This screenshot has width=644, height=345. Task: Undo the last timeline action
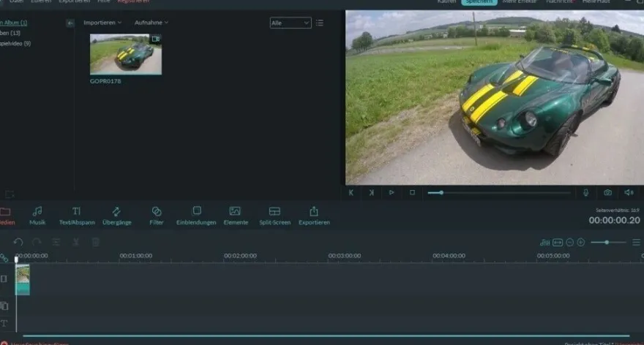tap(18, 242)
